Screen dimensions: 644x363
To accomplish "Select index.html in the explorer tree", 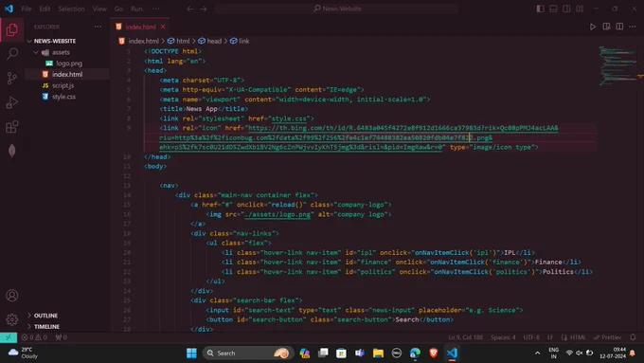I will (x=66, y=75).
